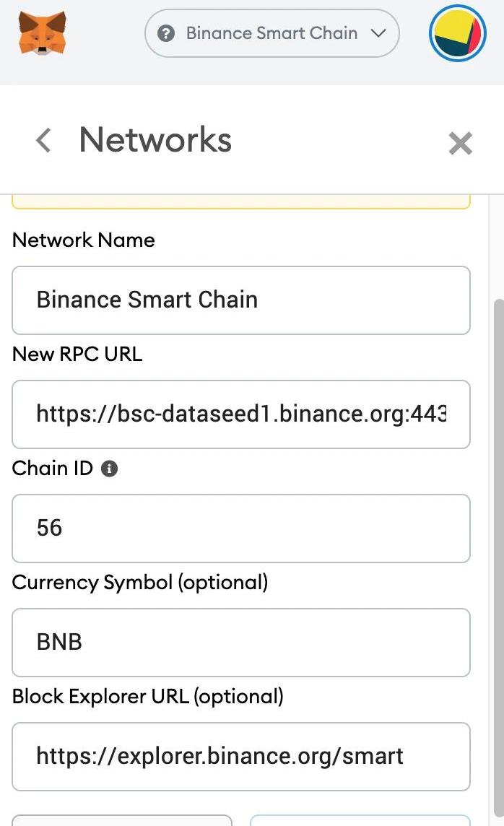Click the "Block Explorer URL (optional)" label
The height and width of the screenshot is (826, 504).
[x=148, y=697]
